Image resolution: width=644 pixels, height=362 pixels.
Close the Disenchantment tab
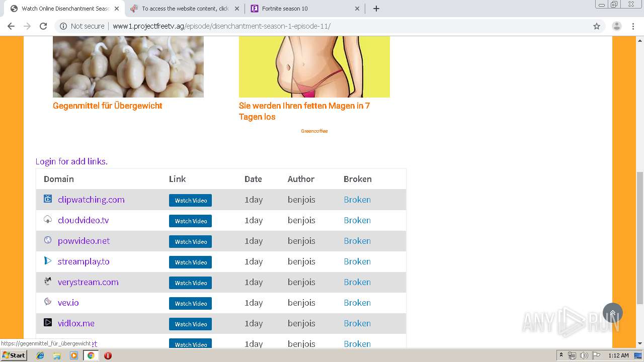pyautogui.click(x=117, y=9)
